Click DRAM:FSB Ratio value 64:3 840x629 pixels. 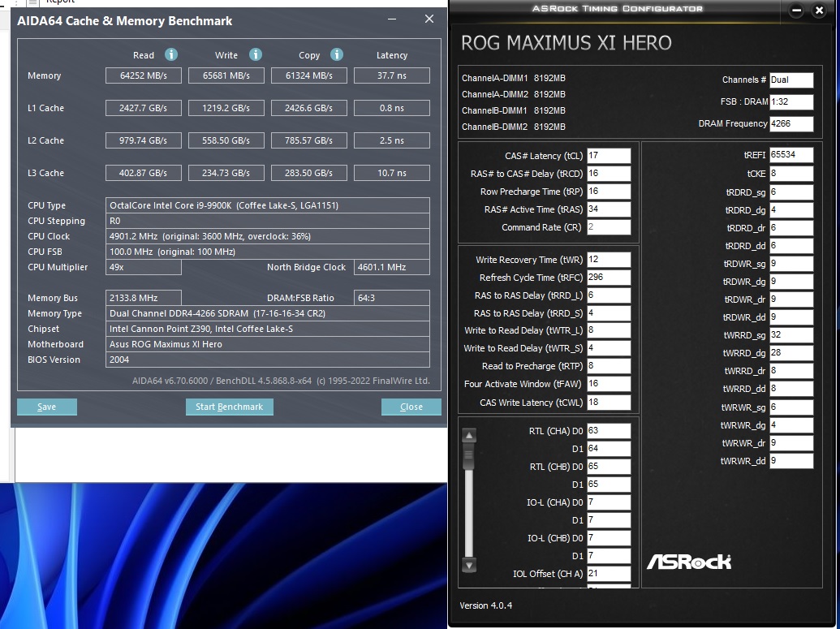(x=392, y=298)
